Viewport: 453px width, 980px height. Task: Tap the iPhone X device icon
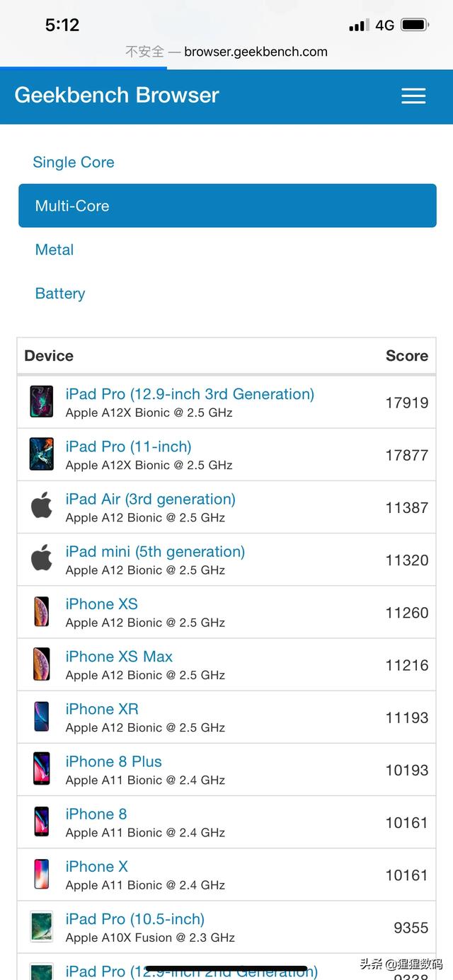(42, 873)
